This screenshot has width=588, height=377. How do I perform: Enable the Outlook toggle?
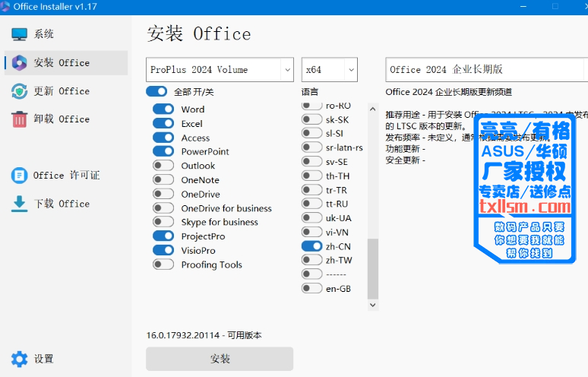[x=163, y=166]
